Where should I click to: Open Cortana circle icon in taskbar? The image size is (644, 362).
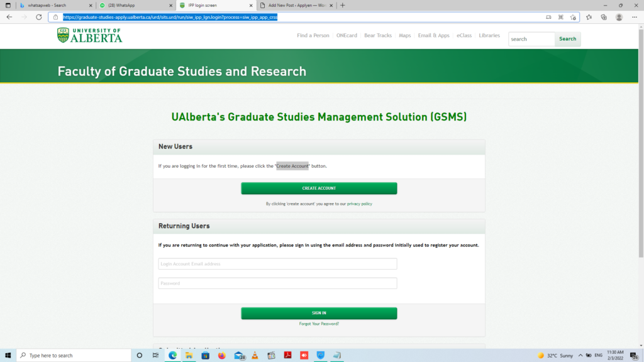[x=139, y=356]
